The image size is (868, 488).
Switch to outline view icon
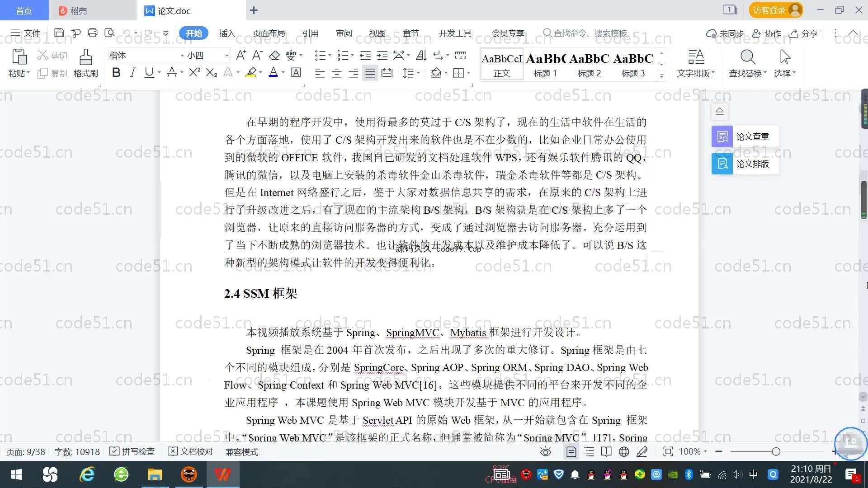589,451
